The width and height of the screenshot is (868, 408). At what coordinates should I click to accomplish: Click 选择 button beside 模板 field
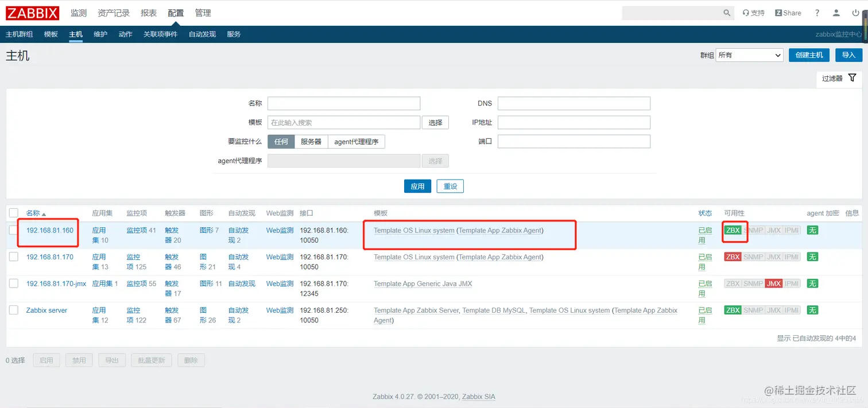click(435, 122)
